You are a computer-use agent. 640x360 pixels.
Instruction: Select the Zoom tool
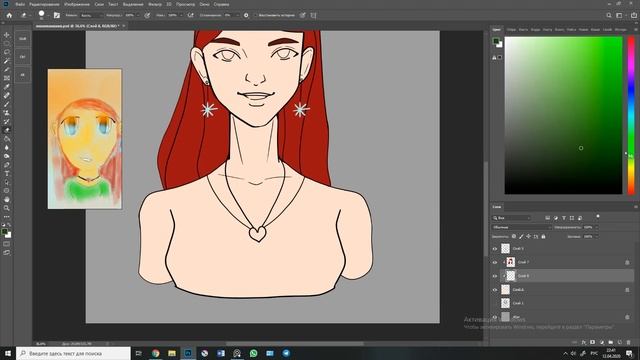click(x=7, y=208)
